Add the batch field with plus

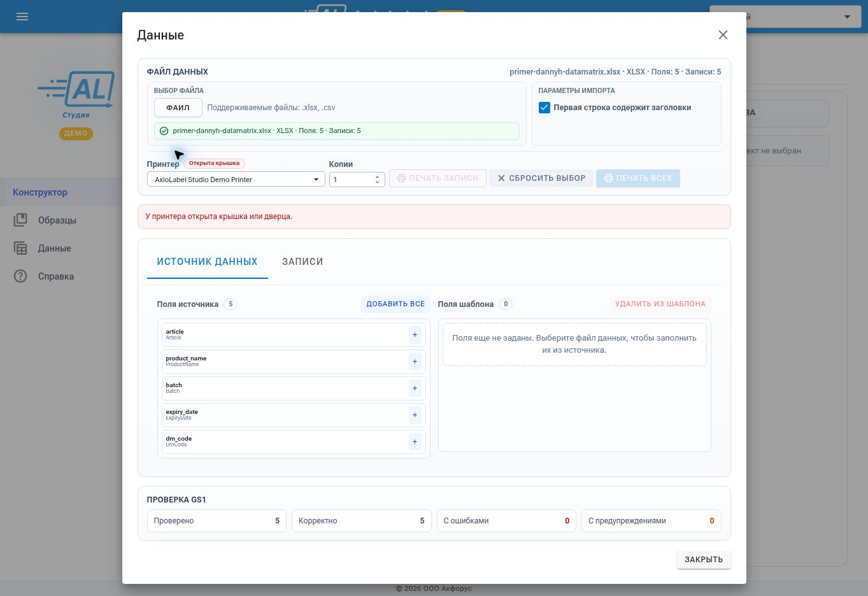pos(415,388)
